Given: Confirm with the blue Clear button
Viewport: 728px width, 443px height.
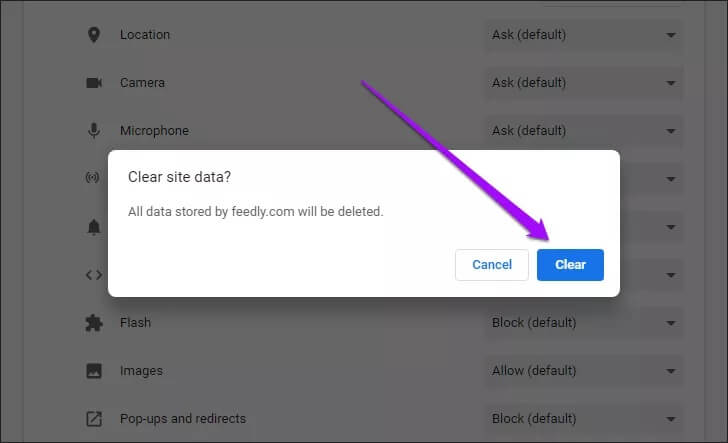Looking at the screenshot, I should [570, 265].
